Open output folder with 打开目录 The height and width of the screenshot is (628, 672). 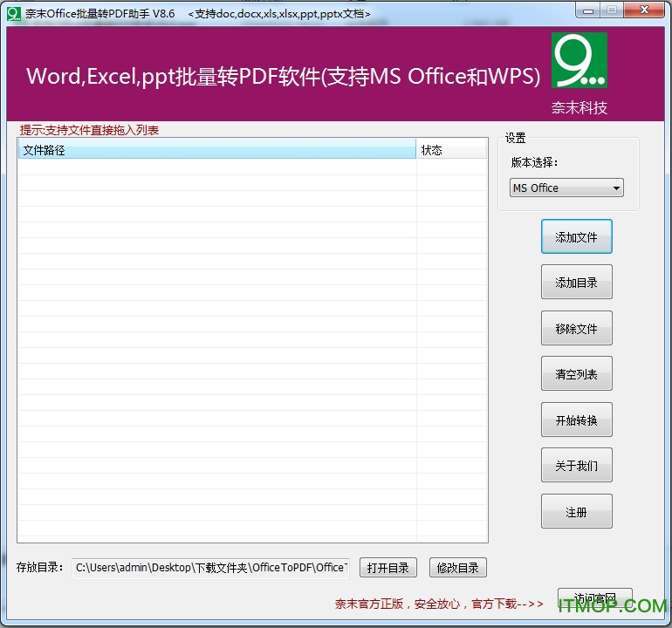point(387,568)
